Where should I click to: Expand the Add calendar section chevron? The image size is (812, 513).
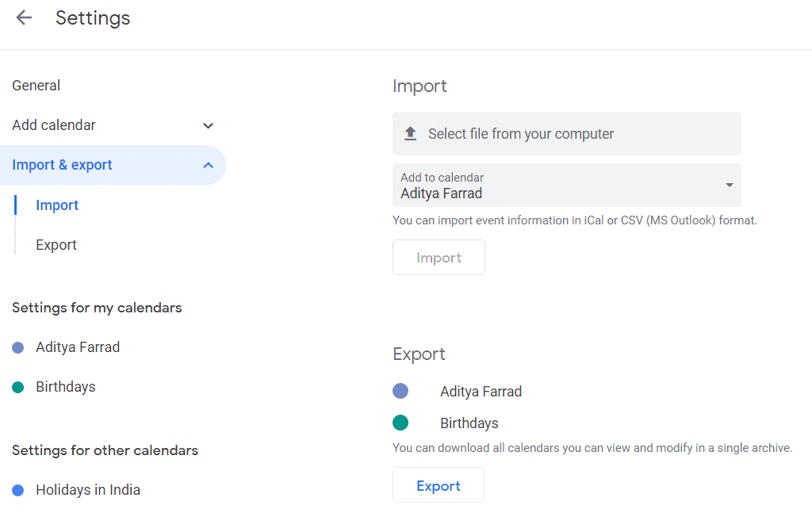click(x=208, y=125)
